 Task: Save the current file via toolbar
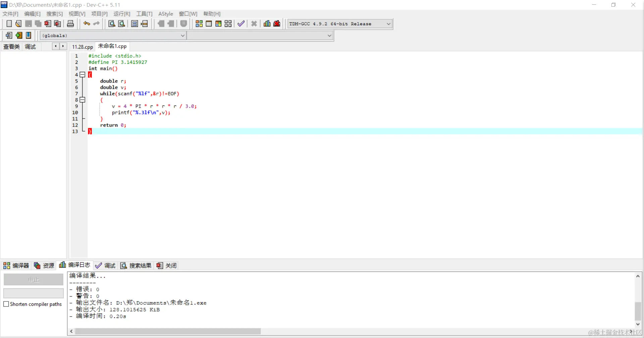[x=29, y=23]
